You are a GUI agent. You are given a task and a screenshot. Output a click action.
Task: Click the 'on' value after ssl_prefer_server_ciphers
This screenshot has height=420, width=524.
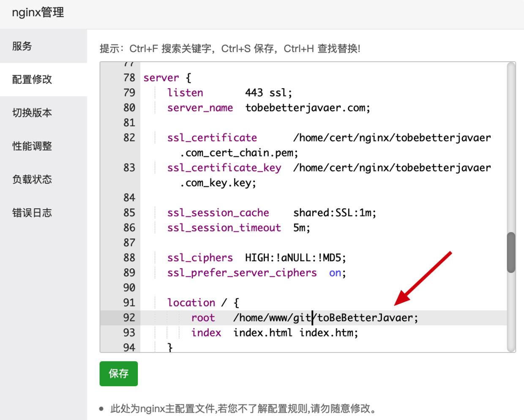click(335, 273)
